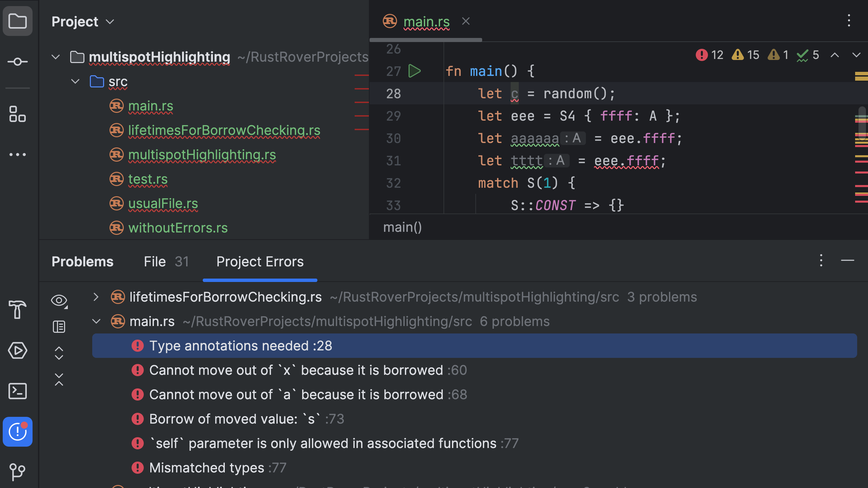This screenshot has width=868, height=488.
Task: Open the Commit tool window icon
Action: (x=17, y=62)
